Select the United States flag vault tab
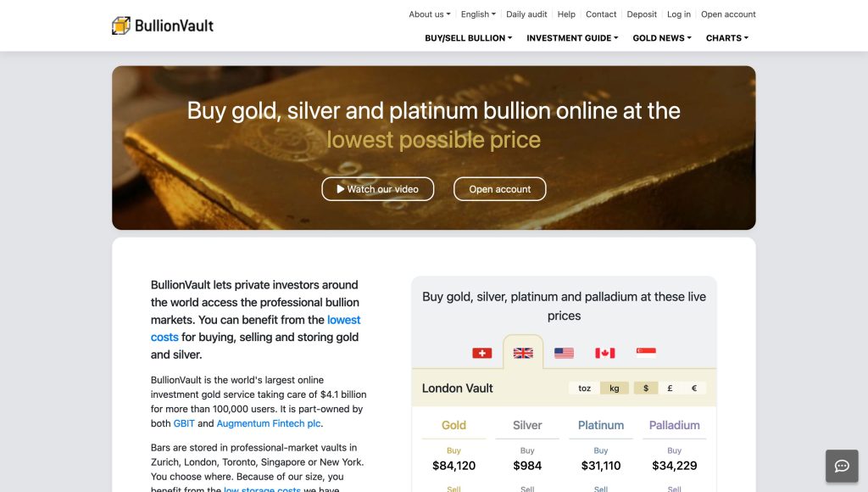This screenshot has height=492, width=868. coord(564,353)
